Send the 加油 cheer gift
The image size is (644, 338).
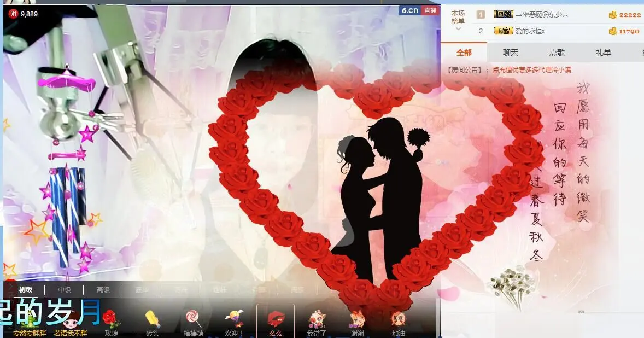point(399,323)
